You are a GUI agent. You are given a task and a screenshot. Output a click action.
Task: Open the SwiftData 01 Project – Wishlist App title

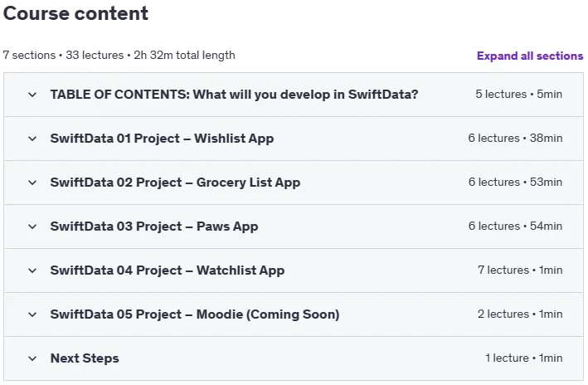162,139
